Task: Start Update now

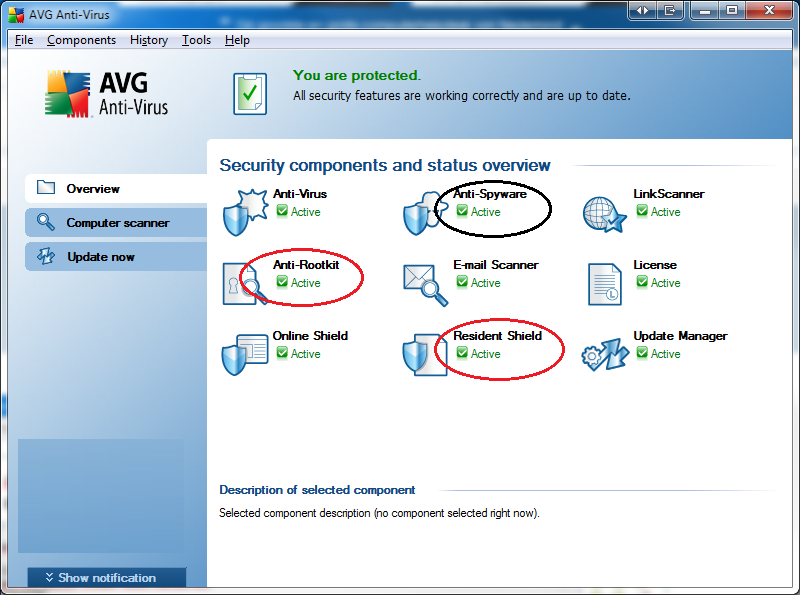Action: coord(116,257)
